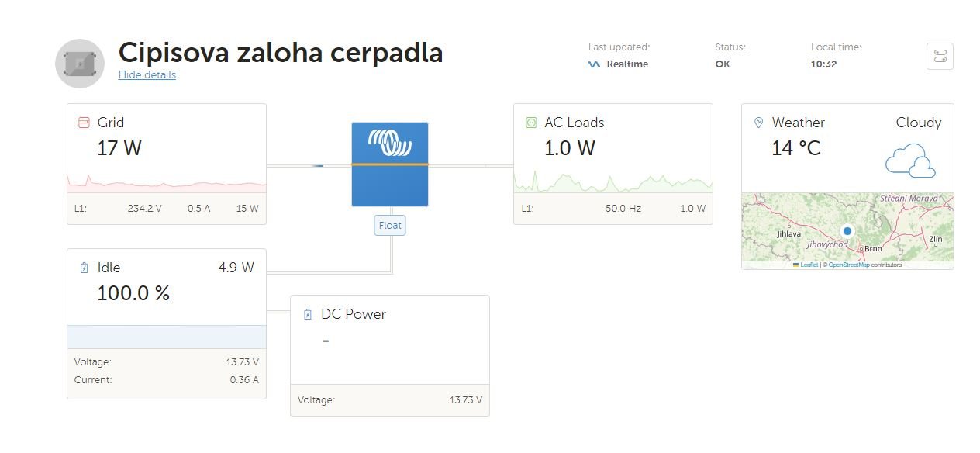
Task: Open the Leaflet attribution link
Action: [x=808, y=265]
